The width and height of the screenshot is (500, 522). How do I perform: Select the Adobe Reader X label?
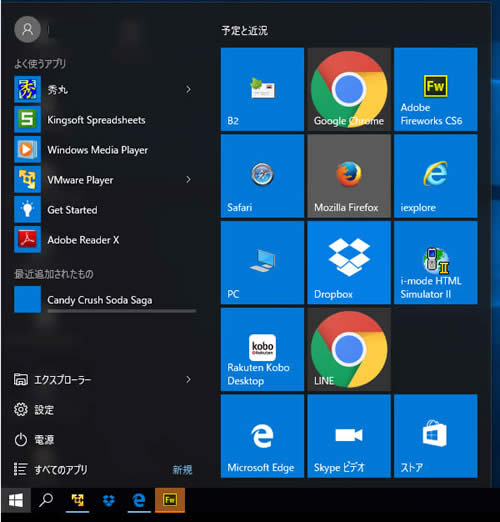coord(83,240)
